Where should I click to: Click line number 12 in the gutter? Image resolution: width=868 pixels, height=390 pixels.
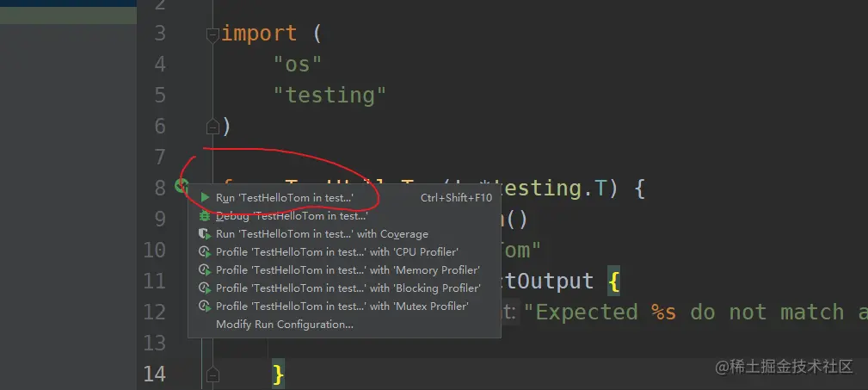(x=155, y=313)
